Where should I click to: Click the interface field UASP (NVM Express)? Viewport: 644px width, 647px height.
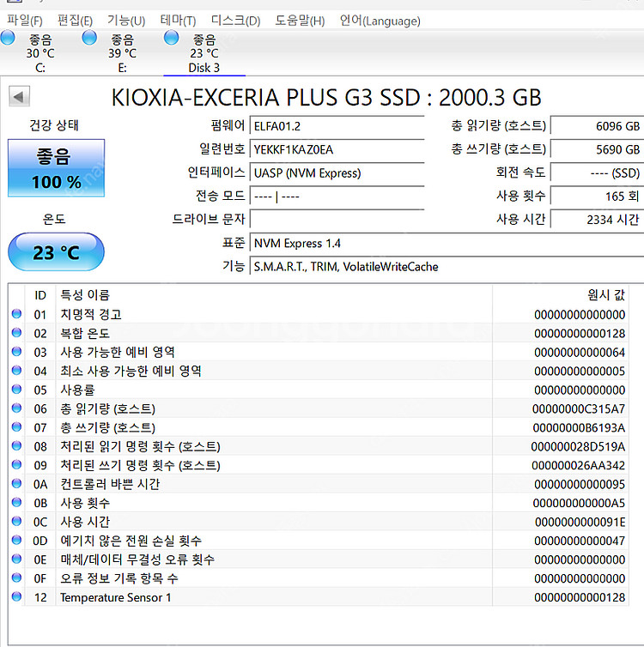(x=337, y=172)
